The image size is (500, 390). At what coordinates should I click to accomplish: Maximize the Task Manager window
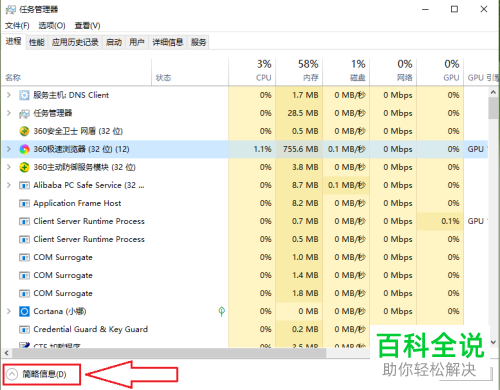click(x=454, y=9)
